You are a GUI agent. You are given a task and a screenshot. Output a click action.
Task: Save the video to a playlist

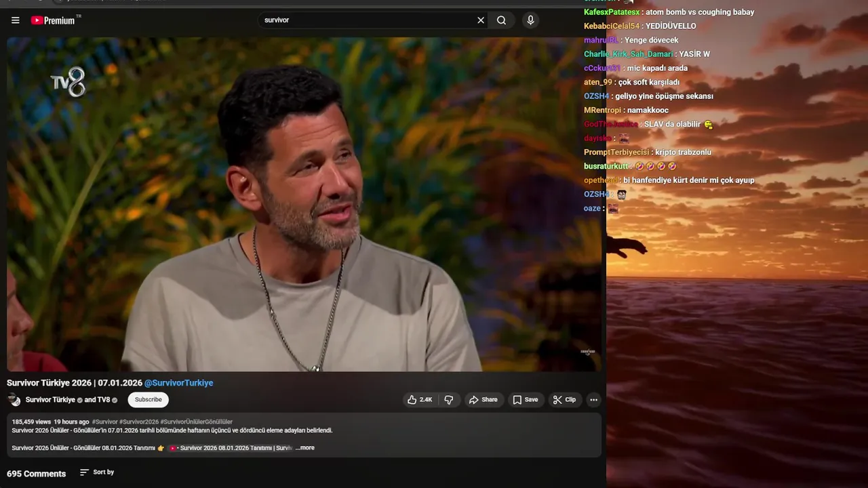pyautogui.click(x=526, y=400)
